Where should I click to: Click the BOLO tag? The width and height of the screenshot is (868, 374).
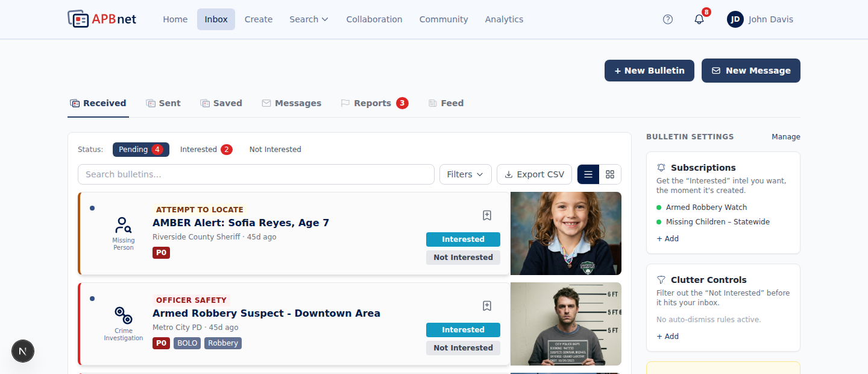pos(187,343)
